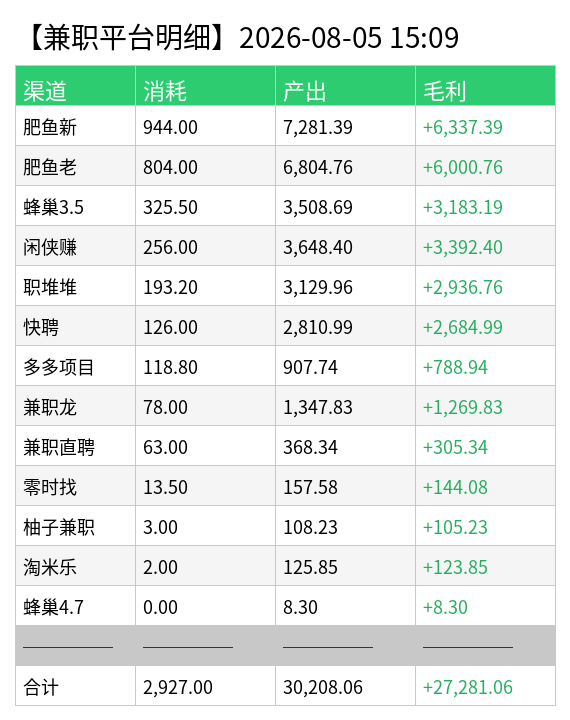Screen dimensions: 570x720
Task: Select the 肥鱼新 channel cell
Action: coord(75,126)
